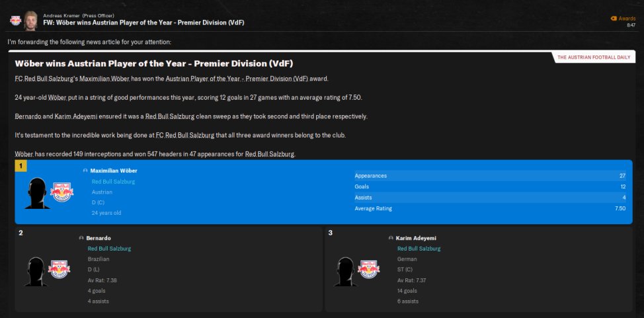
Task: Open the Karim Adeyemi name link in the third-place card
Action: 416,238
